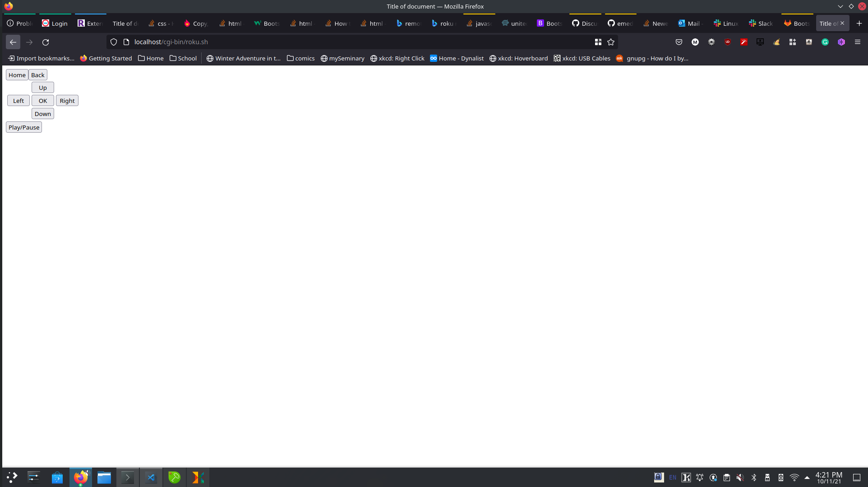Open the xkcd: USB Cables bookmark
The height and width of the screenshot is (487, 868).
[x=582, y=58]
